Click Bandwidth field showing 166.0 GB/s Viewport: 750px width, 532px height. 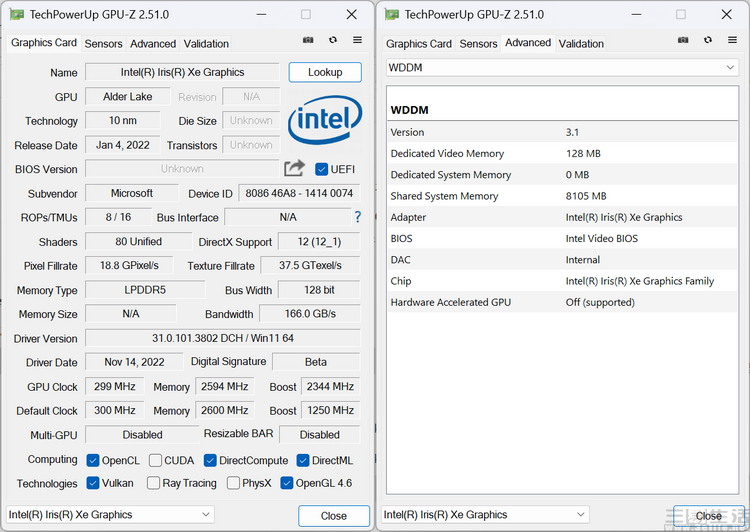coord(310,314)
